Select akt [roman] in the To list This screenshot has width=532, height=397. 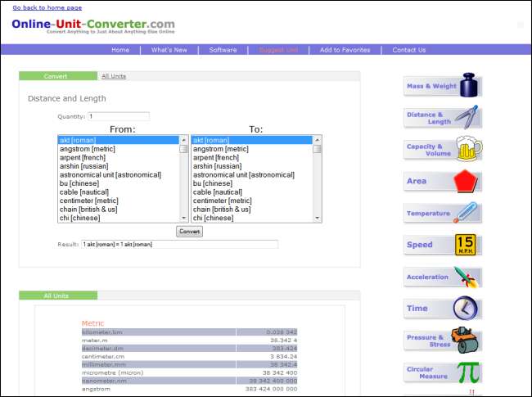pyautogui.click(x=252, y=140)
